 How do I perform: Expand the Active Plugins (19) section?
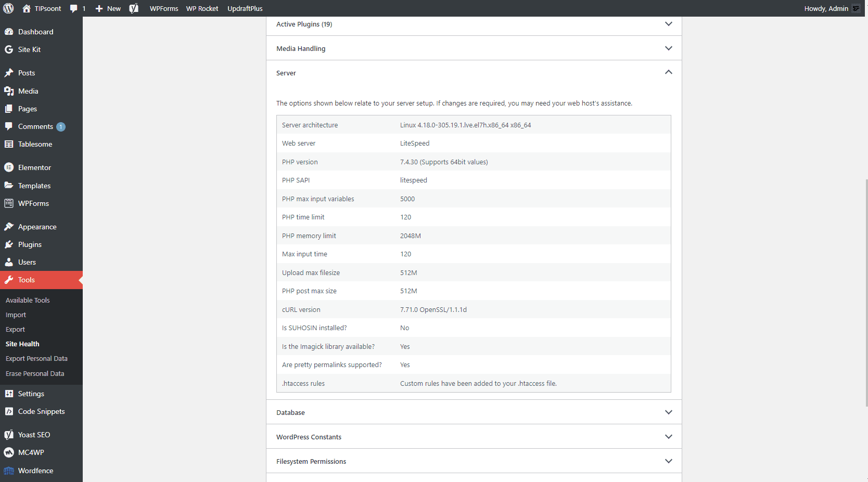[474, 24]
